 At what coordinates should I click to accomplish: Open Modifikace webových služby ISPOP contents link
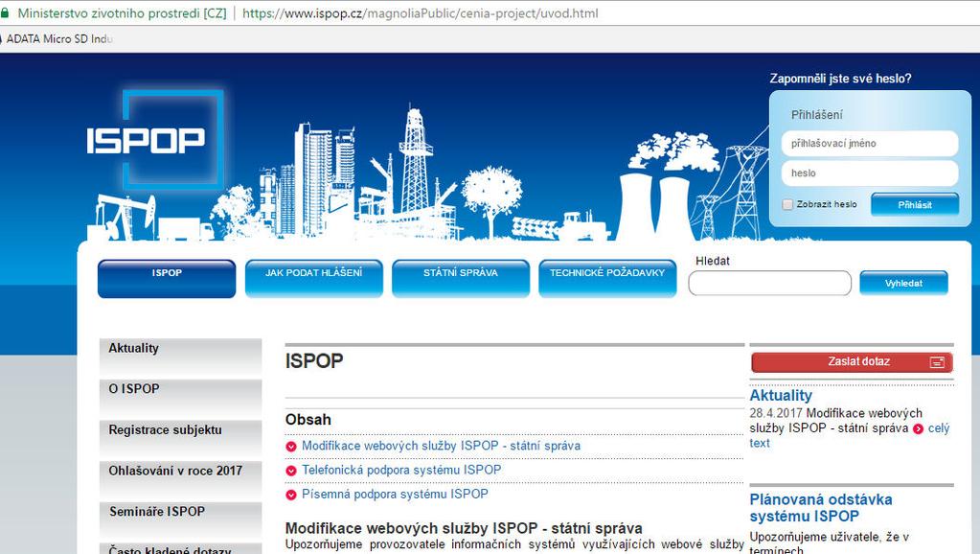click(442, 446)
